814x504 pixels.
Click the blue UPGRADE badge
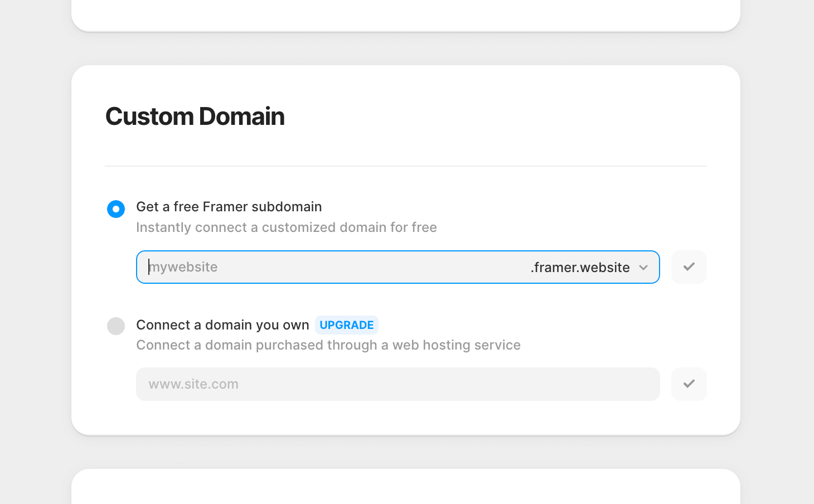(346, 325)
